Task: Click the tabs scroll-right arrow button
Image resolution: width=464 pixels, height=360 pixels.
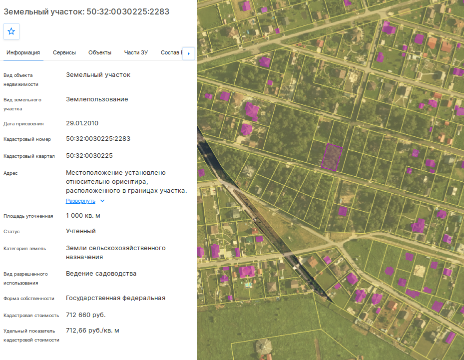Action: tap(189, 53)
